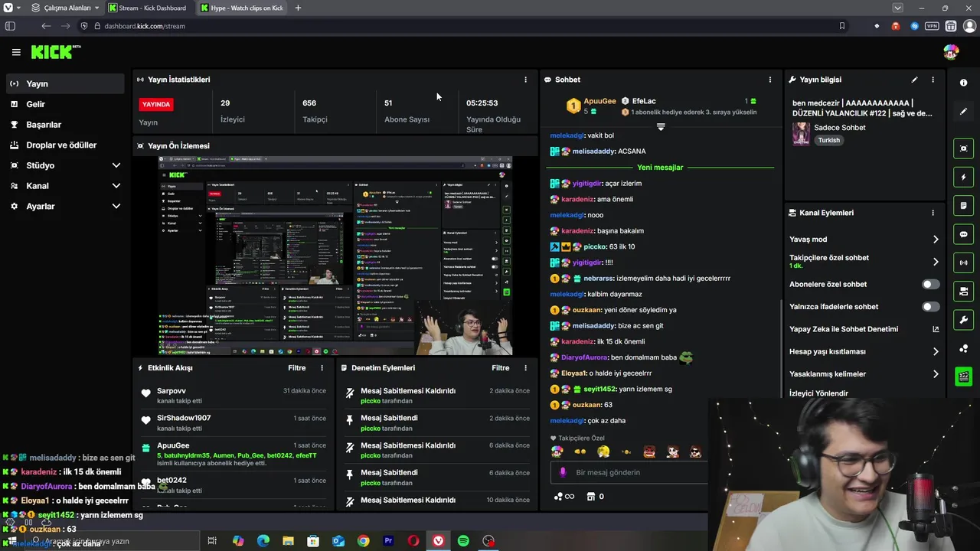The height and width of the screenshot is (551, 980).
Task: Open Denetim Eylemleri panel three-dot menu
Action: (525, 368)
